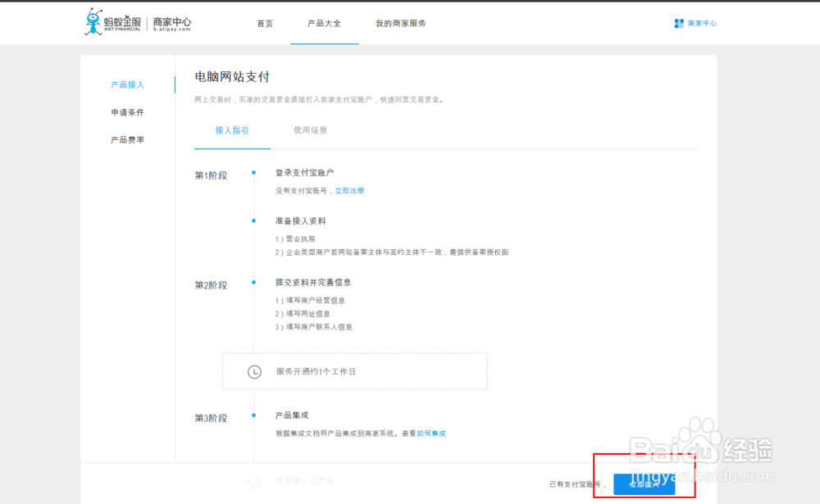This screenshot has height=504, width=820.
Task: Switch to the 使用场景 tab
Action: point(311,130)
